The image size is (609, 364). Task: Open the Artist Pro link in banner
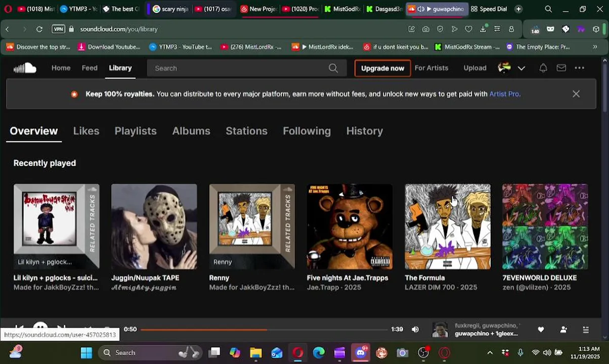504,94
